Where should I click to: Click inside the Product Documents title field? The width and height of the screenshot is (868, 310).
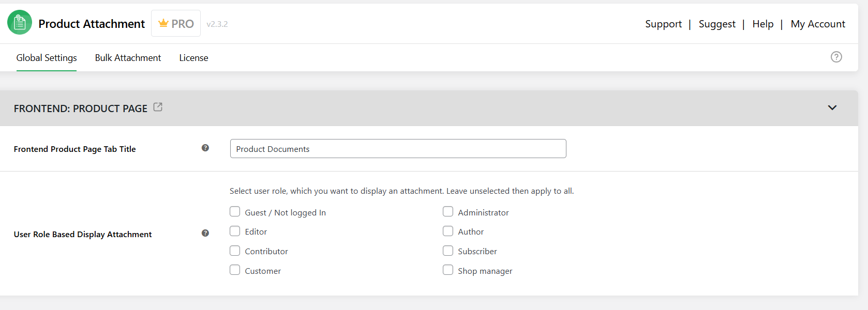pyautogui.click(x=398, y=149)
